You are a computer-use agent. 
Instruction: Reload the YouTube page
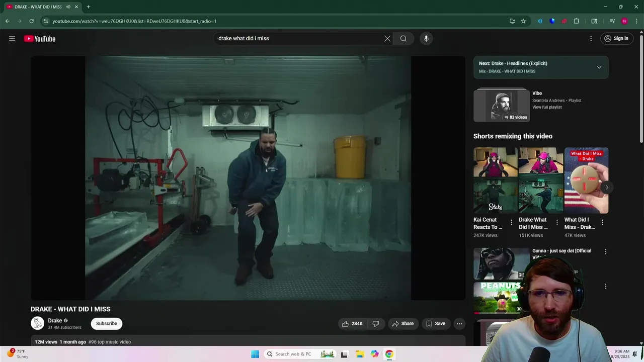pyautogui.click(x=31, y=21)
